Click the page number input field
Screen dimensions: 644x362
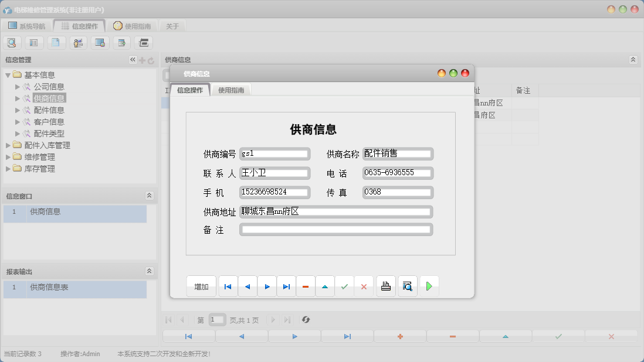pyautogui.click(x=217, y=319)
